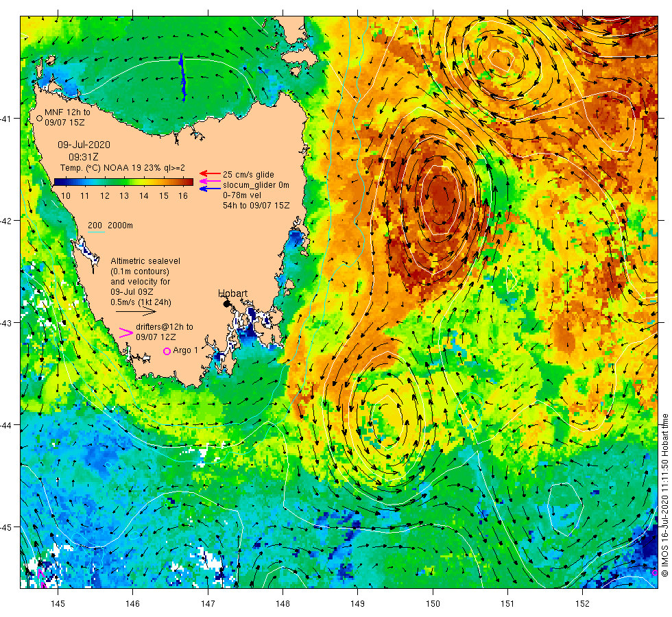Click the Temp. (°C) NOAA 19 label

[x=123, y=168]
